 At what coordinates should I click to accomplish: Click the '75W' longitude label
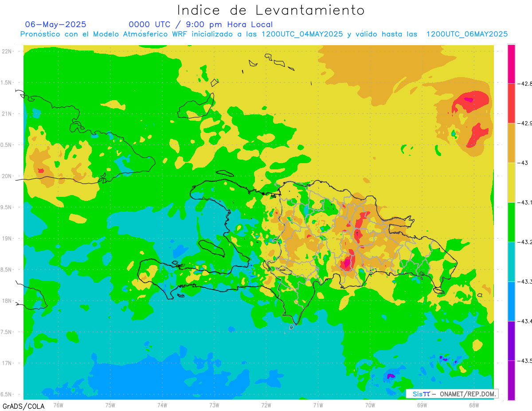pos(110,405)
